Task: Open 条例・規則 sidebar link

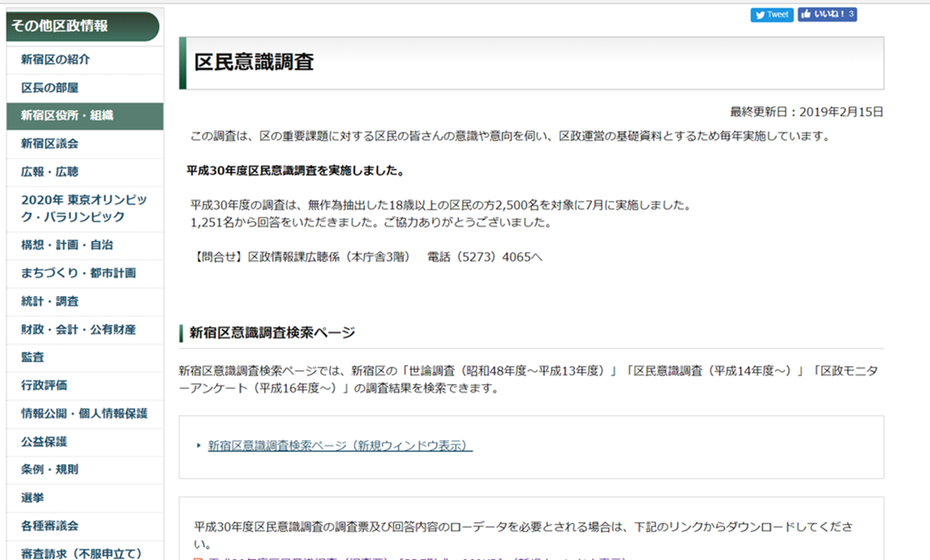Action: pyautogui.click(x=85, y=470)
